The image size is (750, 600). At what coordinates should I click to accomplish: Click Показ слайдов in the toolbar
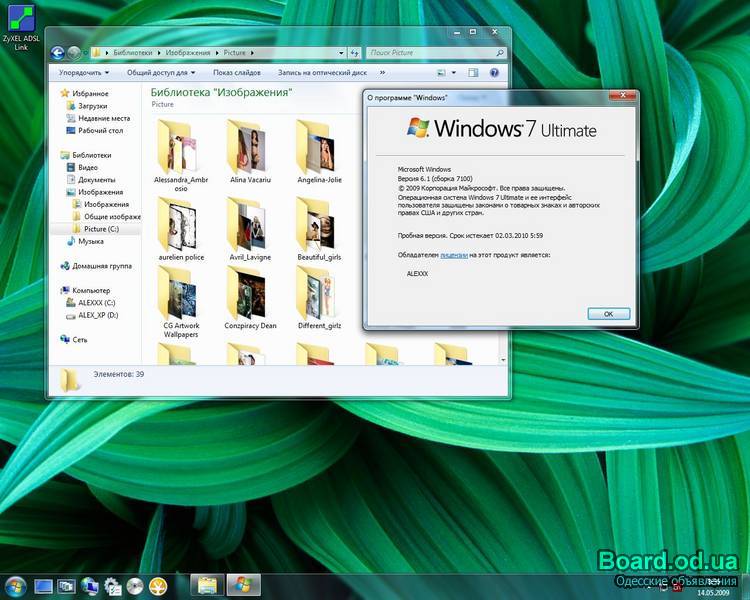[237, 72]
